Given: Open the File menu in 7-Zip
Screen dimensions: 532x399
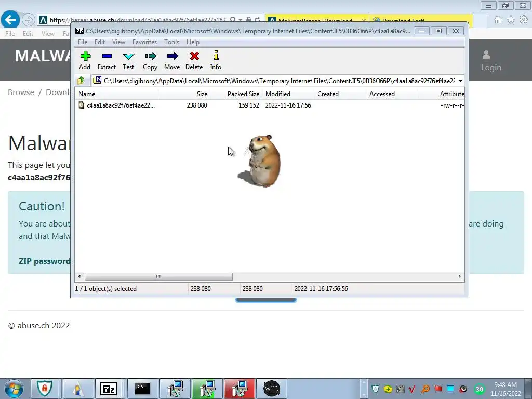Looking at the screenshot, I should pos(83,42).
